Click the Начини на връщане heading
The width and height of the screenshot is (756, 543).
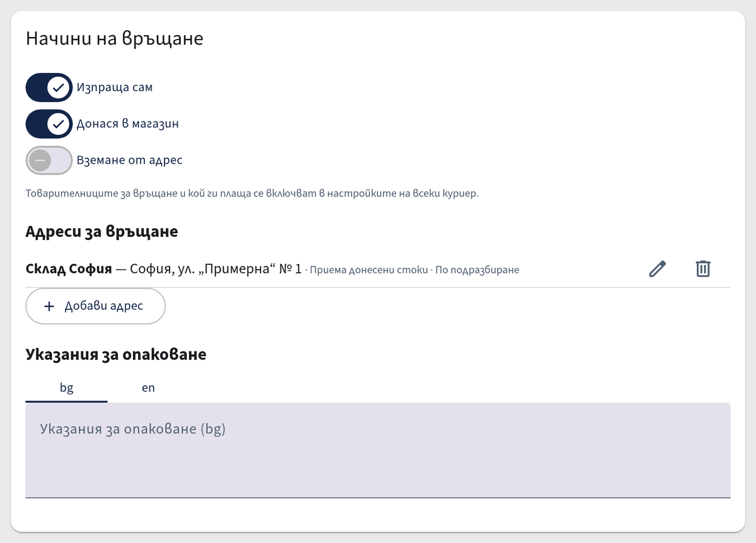click(115, 38)
